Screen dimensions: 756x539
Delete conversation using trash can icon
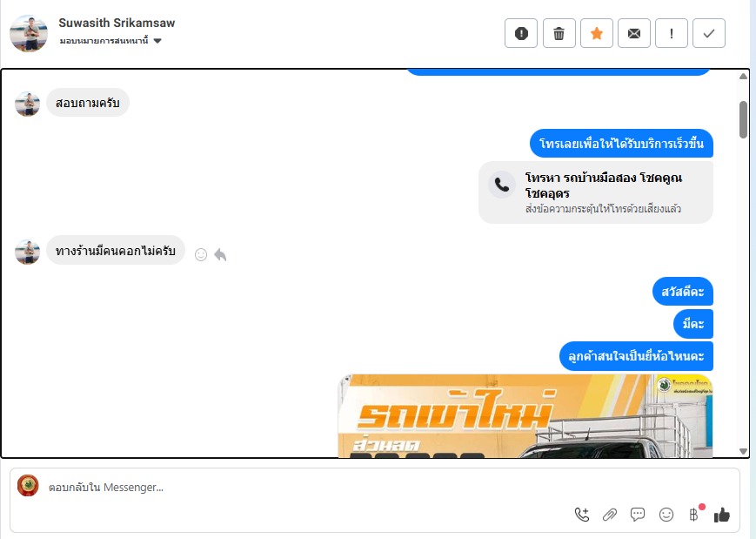559,33
